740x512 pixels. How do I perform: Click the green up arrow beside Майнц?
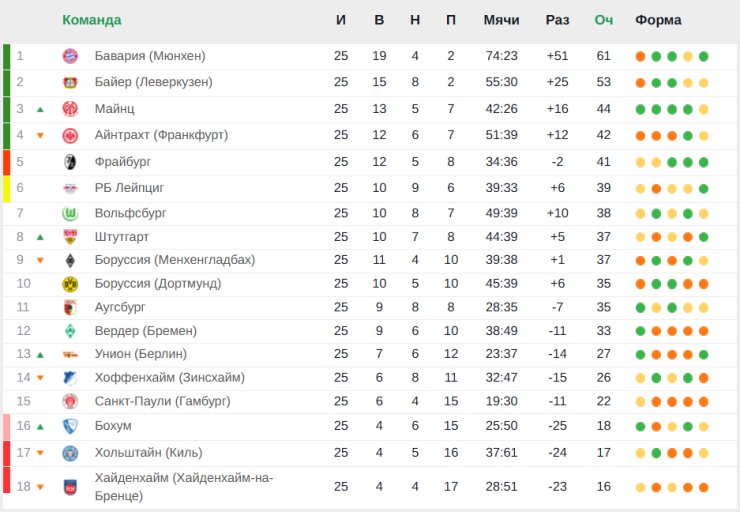40,109
